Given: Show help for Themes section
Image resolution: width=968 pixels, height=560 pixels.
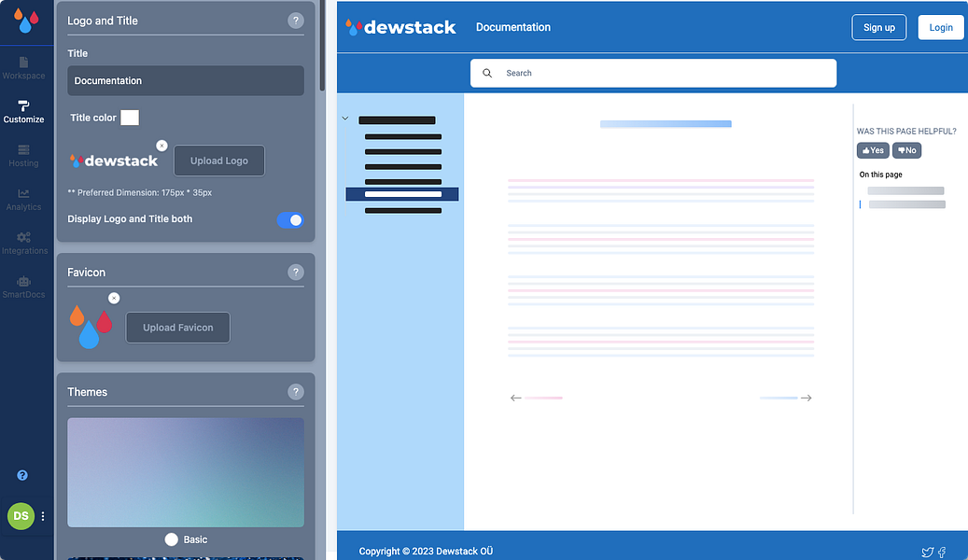Looking at the screenshot, I should (x=296, y=392).
